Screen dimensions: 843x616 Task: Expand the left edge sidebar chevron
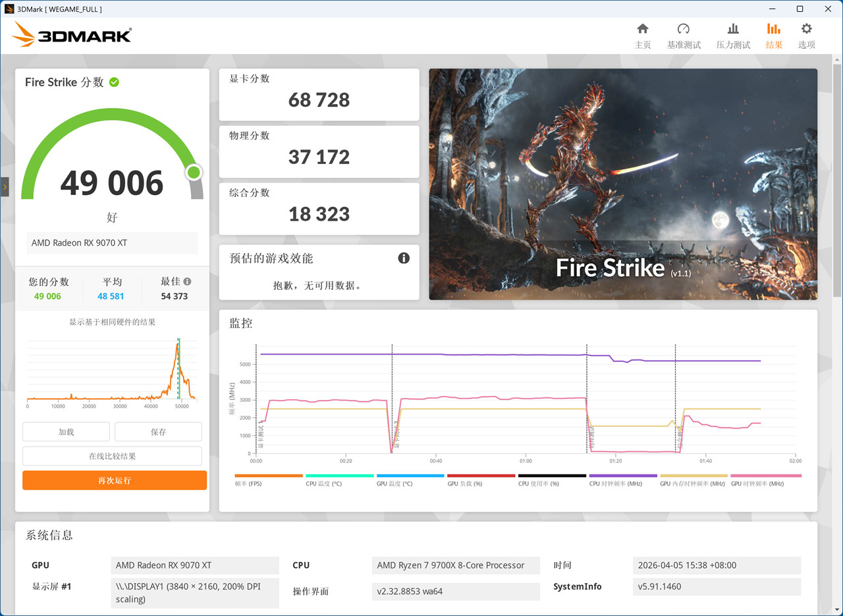coord(4,186)
